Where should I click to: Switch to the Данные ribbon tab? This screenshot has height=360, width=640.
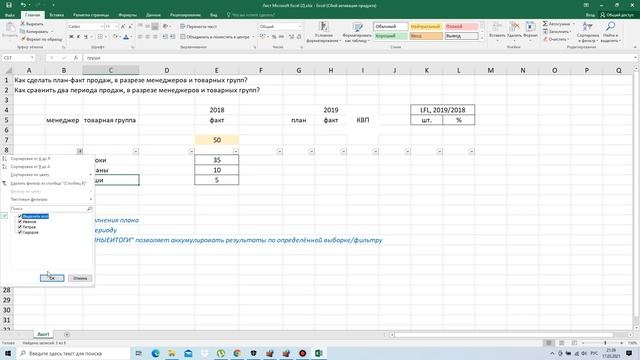153,15
